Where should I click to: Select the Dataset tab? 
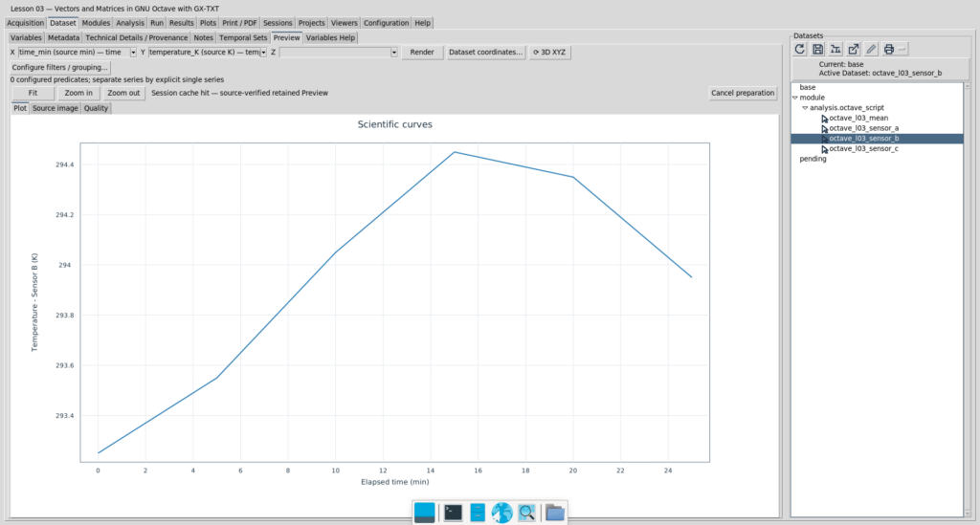tap(62, 23)
